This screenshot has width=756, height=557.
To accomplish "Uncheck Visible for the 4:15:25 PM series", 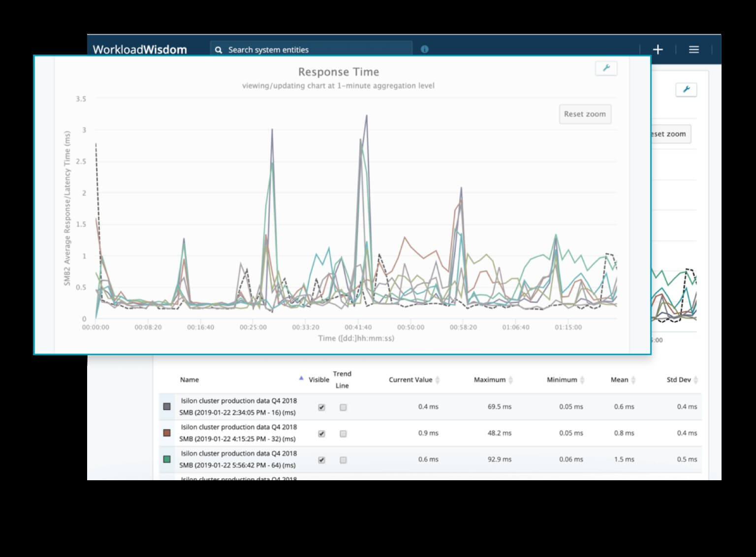I will point(321,433).
